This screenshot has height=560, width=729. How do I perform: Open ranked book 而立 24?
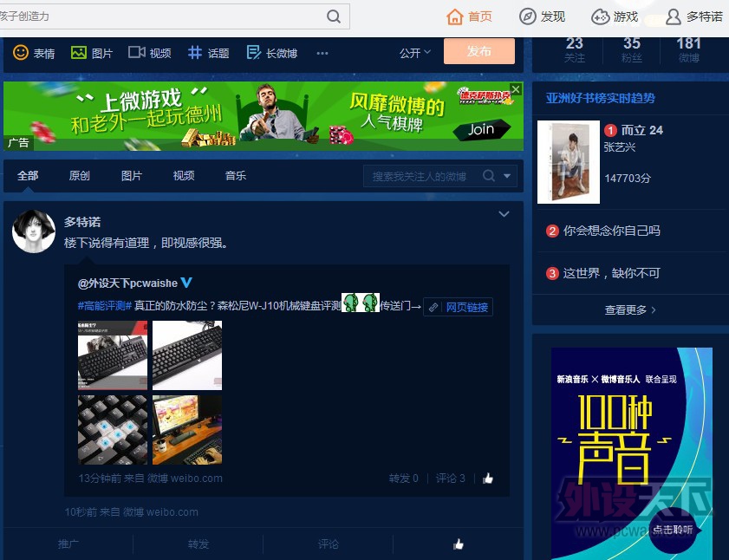coord(642,130)
